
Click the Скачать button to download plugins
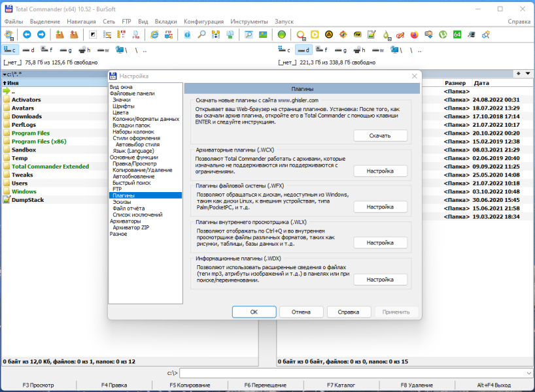point(380,136)
